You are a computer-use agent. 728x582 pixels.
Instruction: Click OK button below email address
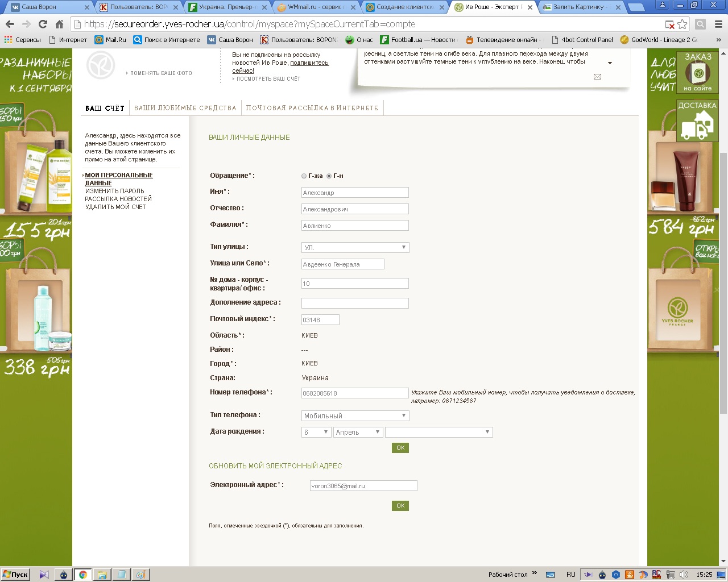point(400,506)
